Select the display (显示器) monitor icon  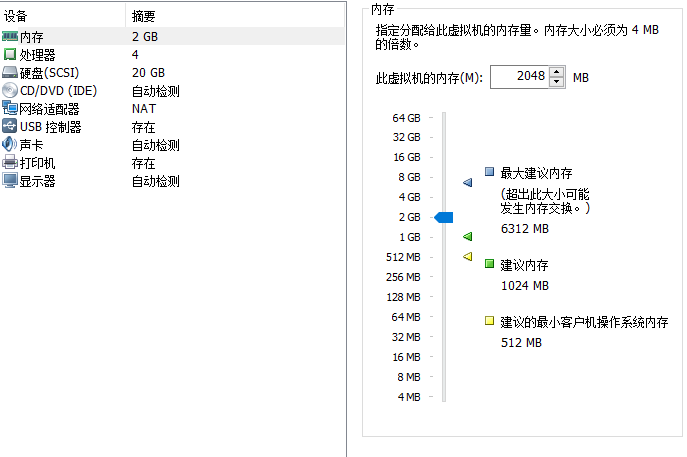(10, 181)
